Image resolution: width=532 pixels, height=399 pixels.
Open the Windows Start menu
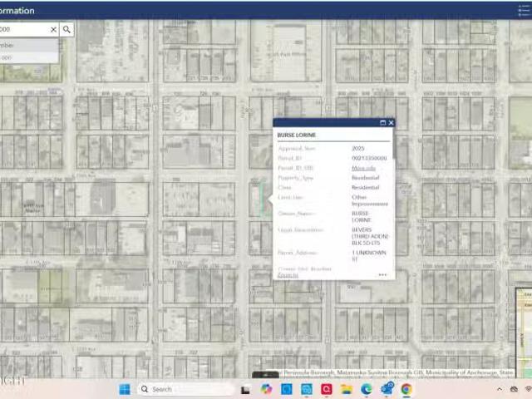tap(125, 389)
